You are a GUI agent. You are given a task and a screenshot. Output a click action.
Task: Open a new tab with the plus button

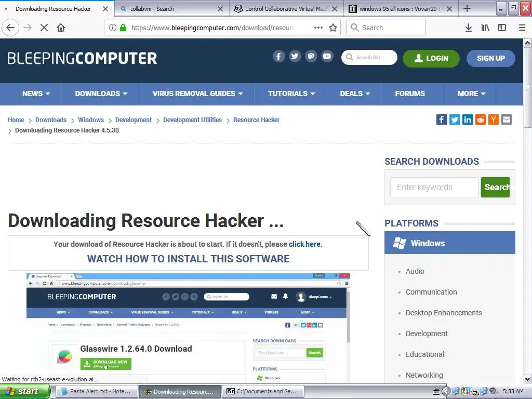tap(467, 8)
